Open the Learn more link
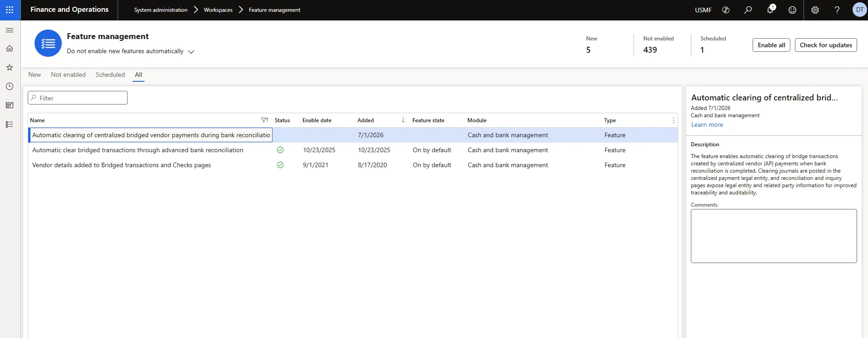This screenshot has width=868, height=338. pyautogui.click(x=707, y=125)
